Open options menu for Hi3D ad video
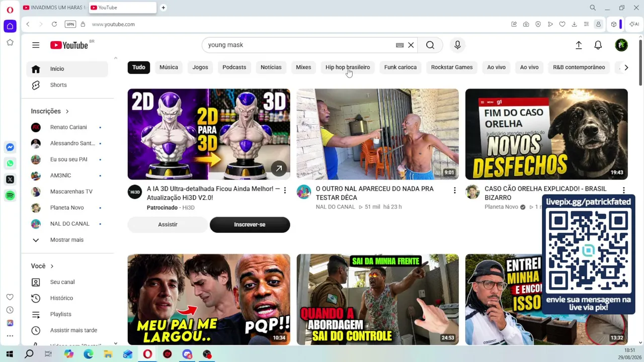This screenshot has width=644, height=362. click(285, 191)
